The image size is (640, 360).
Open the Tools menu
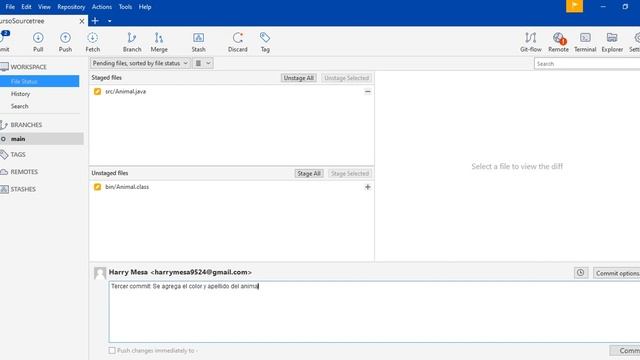pyautogui.click(x=125, y=7)
